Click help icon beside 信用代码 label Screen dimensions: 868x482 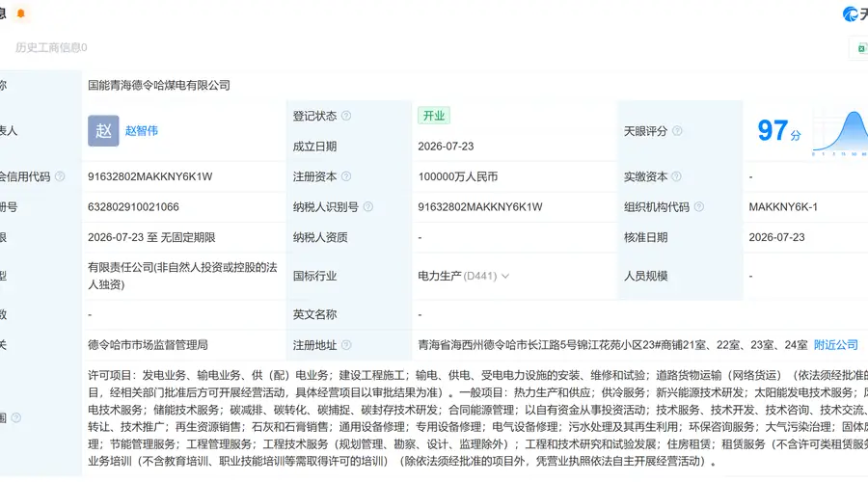coord(60,176)
